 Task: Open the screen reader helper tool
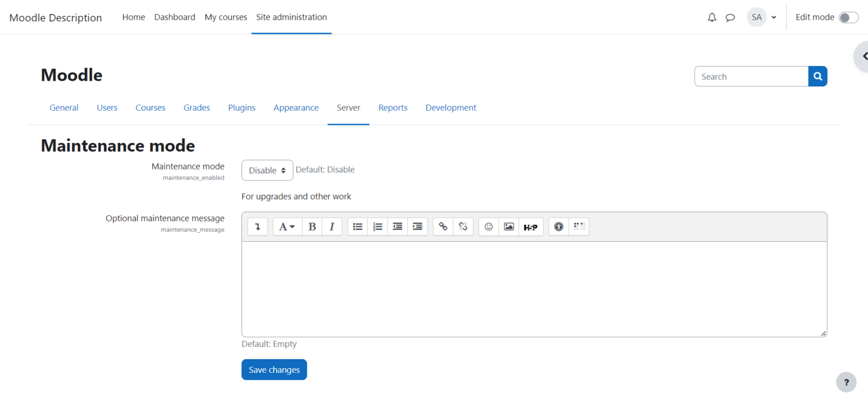coord(579,226)
